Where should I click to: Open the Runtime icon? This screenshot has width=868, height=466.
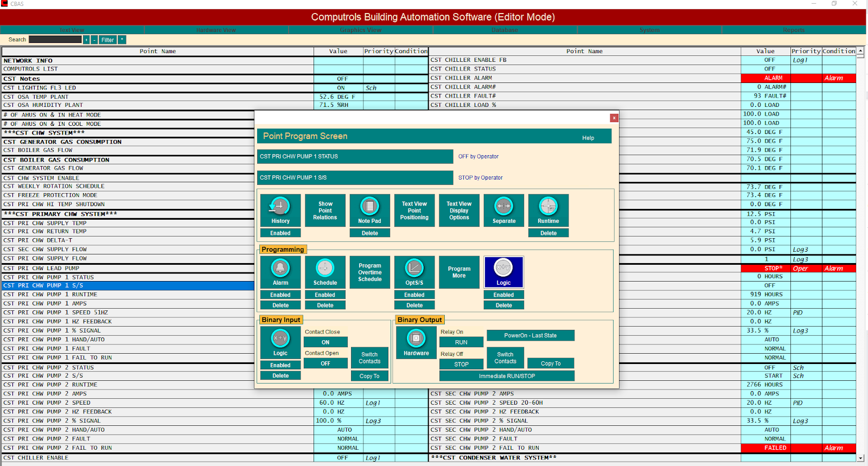(x=548, y=210)
